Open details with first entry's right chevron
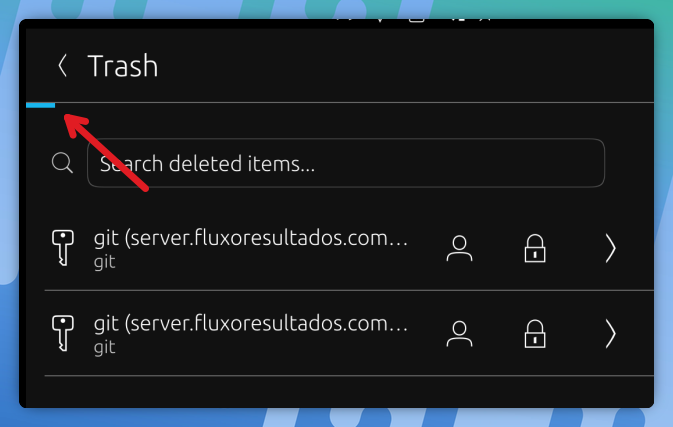The height and width of the screenshot is (427, 673). (x=610, y=248)
